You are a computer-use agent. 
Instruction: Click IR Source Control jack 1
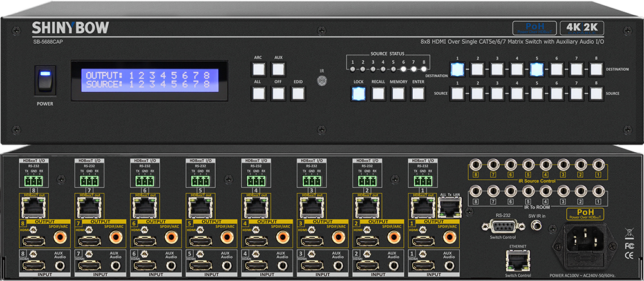(598, 166)
